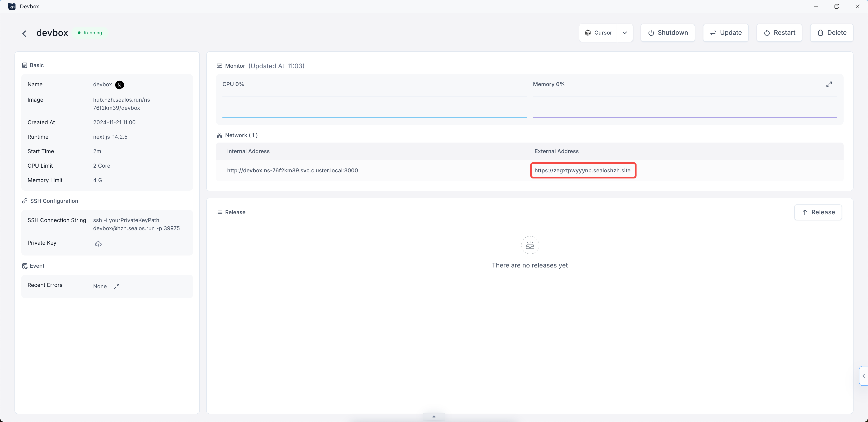Click the Update button

(725, 33)
